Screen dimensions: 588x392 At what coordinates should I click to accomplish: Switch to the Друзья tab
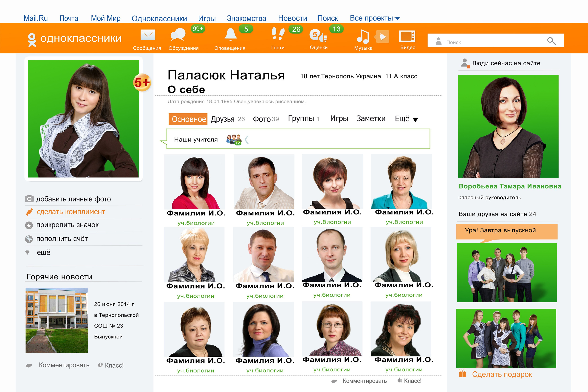[x=222, y=119]
